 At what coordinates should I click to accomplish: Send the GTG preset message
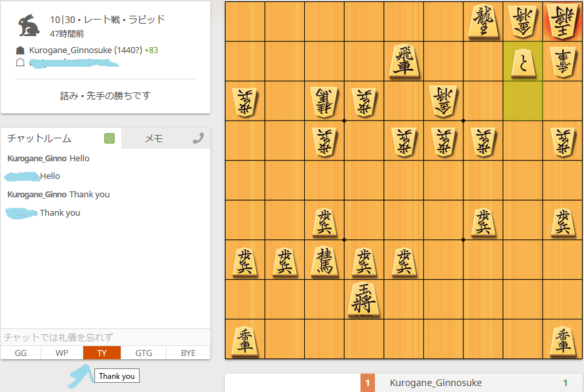(144, 353)
